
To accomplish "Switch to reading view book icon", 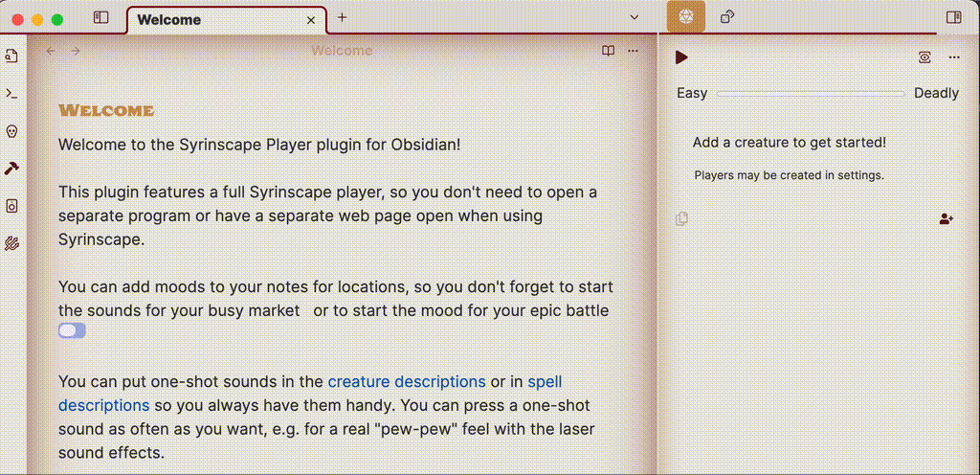I will [x=608, y=51].
